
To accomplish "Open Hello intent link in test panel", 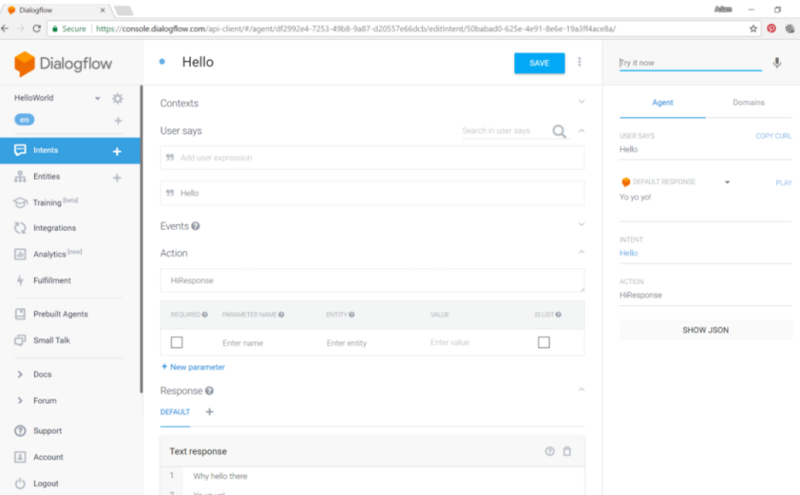I will pyautogui.click(x=629, y=253).
